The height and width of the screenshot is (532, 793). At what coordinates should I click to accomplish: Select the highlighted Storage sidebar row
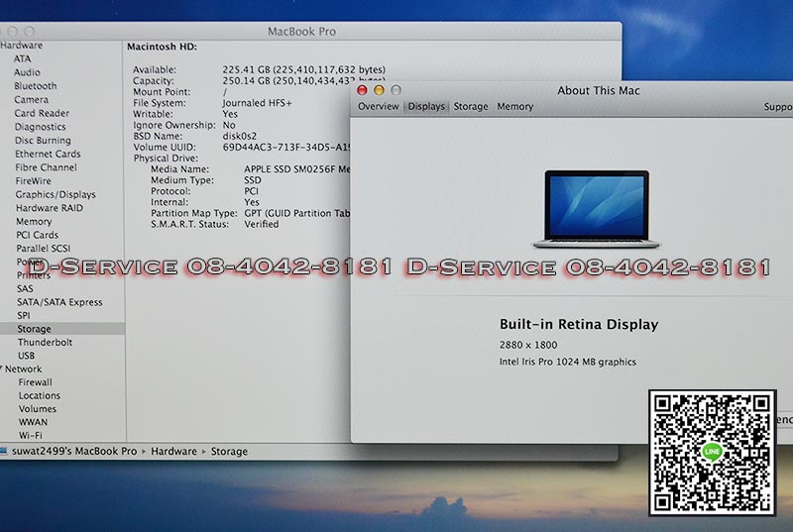(x=62, y=329)
